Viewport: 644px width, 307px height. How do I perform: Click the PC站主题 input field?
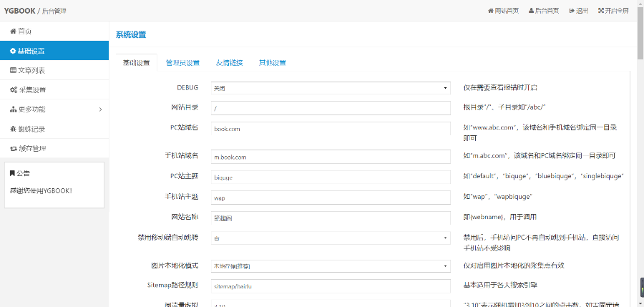click(x=331, y=177)
